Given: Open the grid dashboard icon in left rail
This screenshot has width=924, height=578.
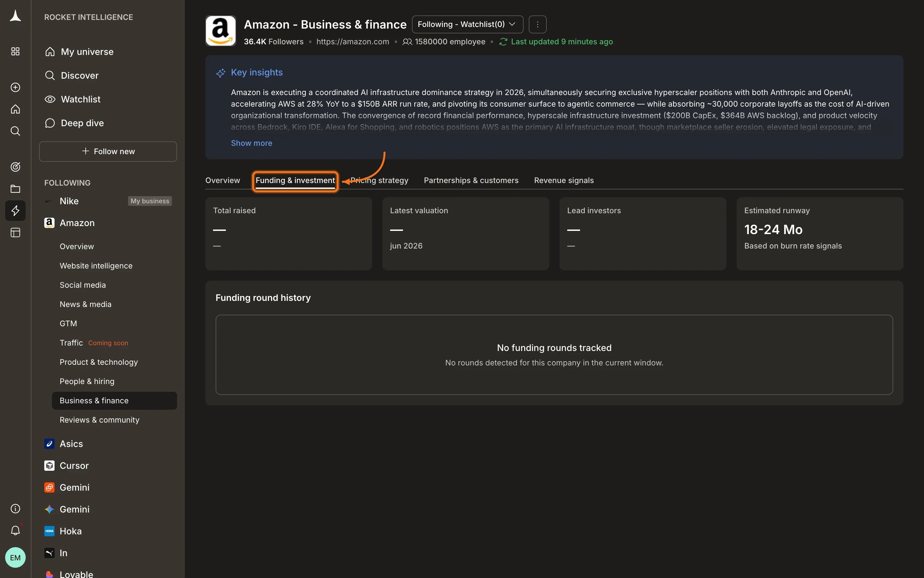Looking at the screenshot, I should coord(15,52).
